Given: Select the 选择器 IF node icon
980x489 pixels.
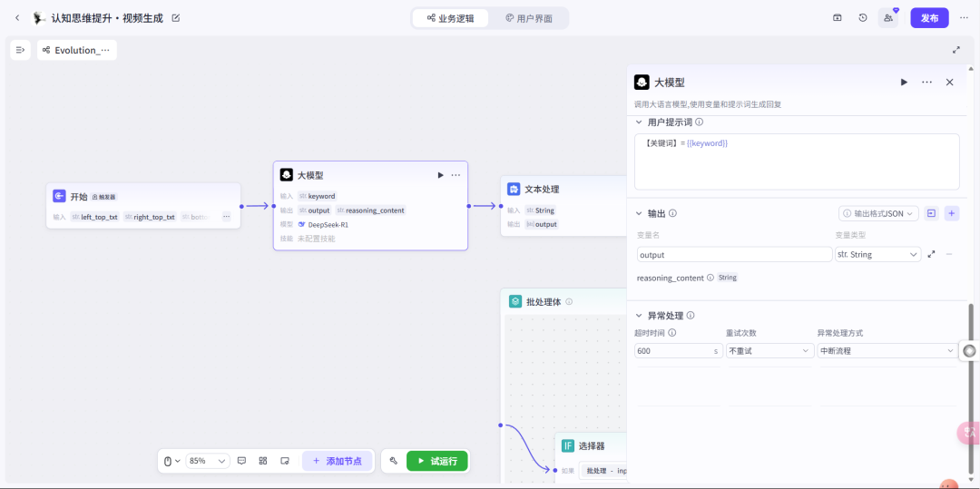Looking at the screenshot, I should point(567,445).
